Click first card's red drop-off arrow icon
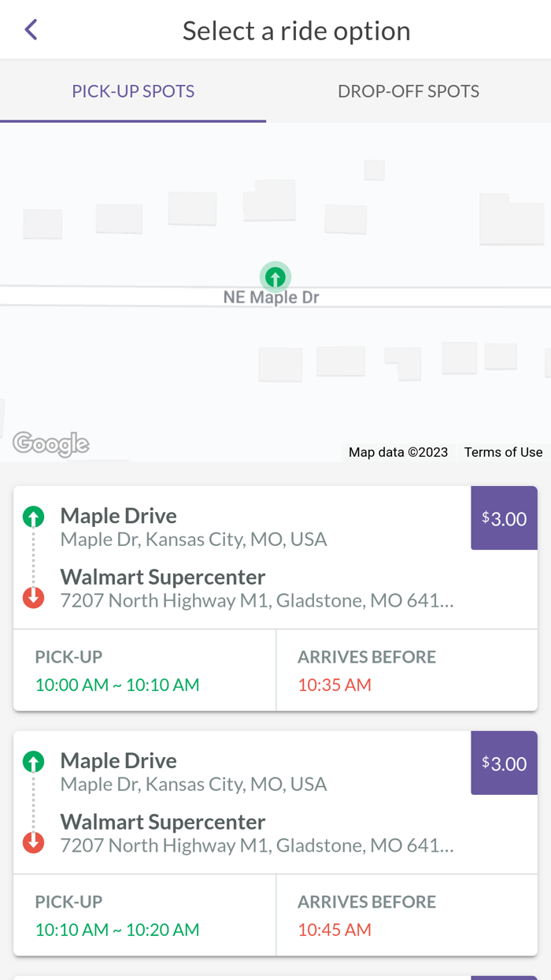 point(33,598)
